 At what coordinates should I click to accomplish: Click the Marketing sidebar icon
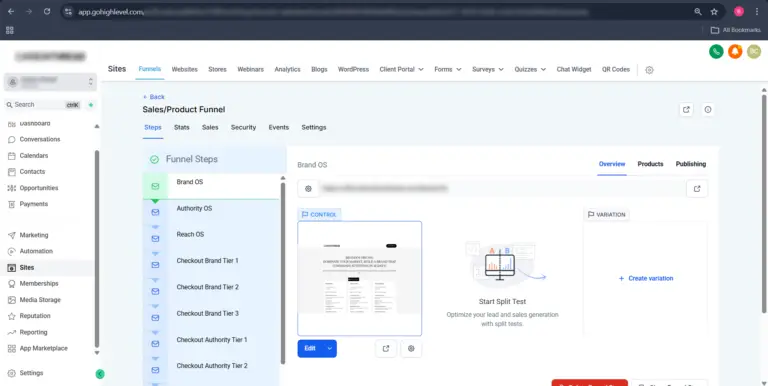click(12, 235)
